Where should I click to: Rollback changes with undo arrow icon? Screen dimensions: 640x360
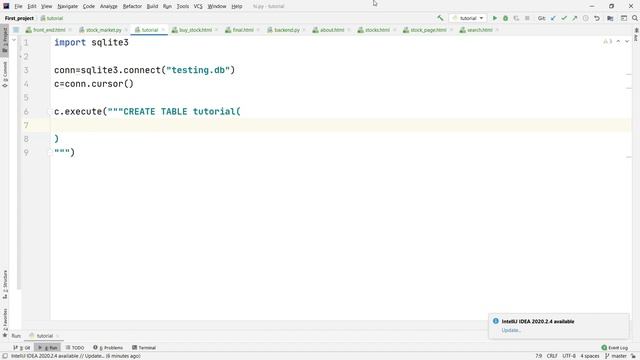pyautogui.click(x=596, y=18)
